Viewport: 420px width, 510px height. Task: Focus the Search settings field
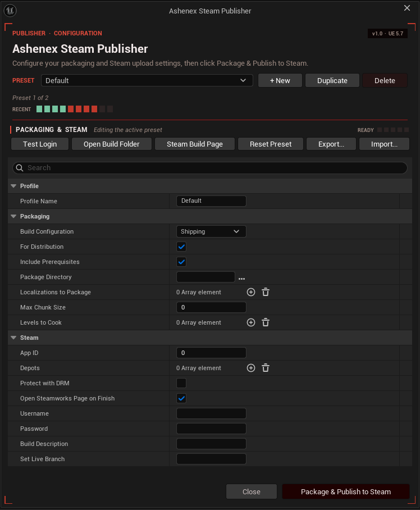point(210,168)
